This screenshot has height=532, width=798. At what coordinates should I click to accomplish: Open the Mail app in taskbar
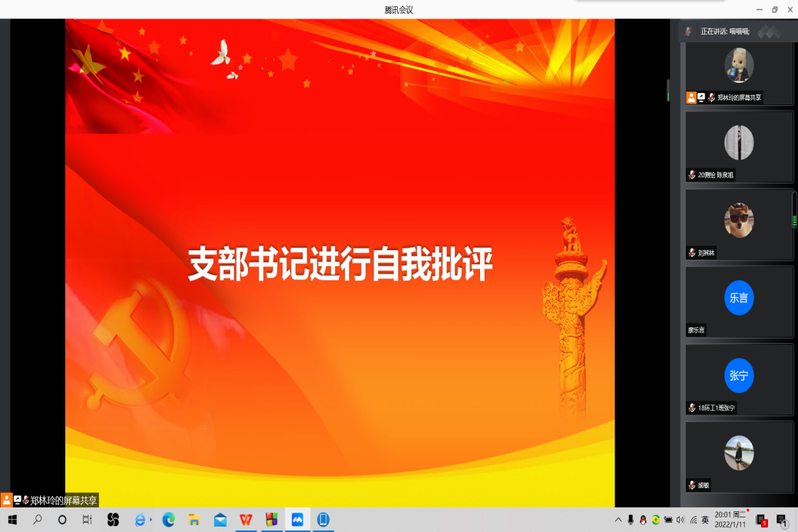click(220, 520)
